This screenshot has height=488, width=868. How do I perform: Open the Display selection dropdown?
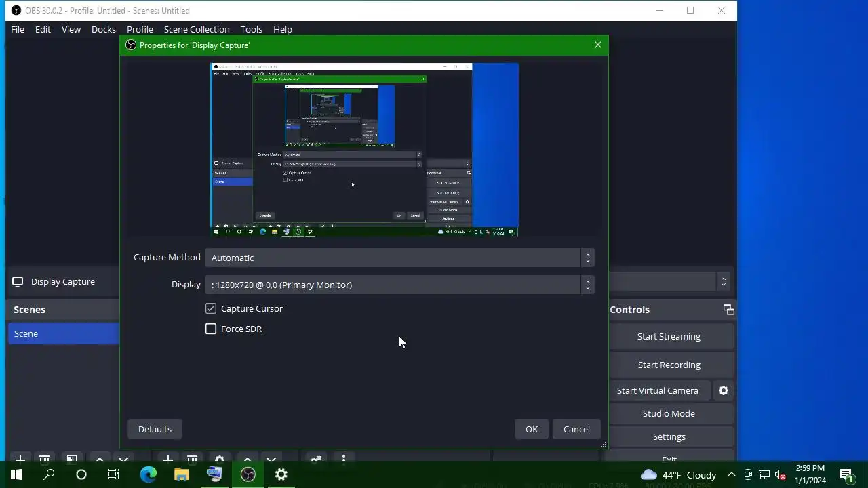coord(399,285)
